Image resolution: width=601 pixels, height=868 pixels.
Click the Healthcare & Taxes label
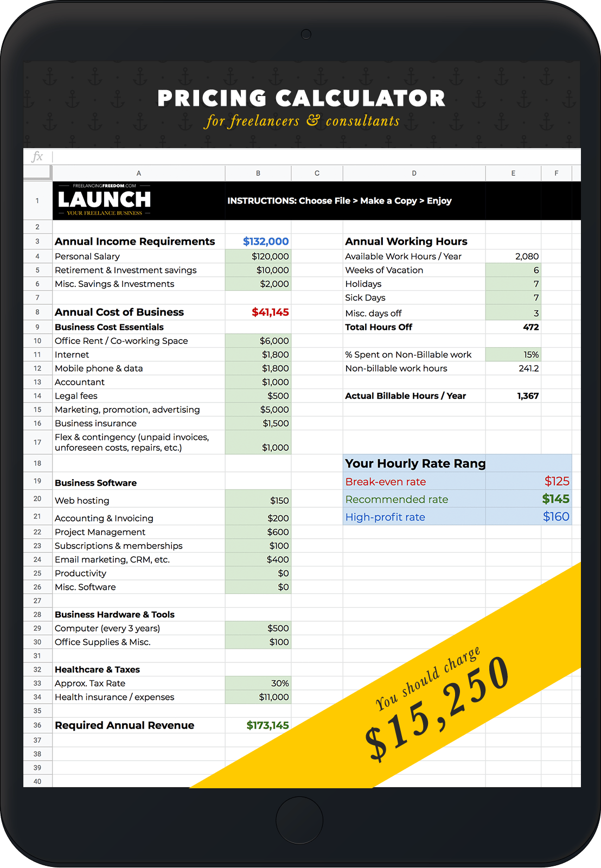97,669
